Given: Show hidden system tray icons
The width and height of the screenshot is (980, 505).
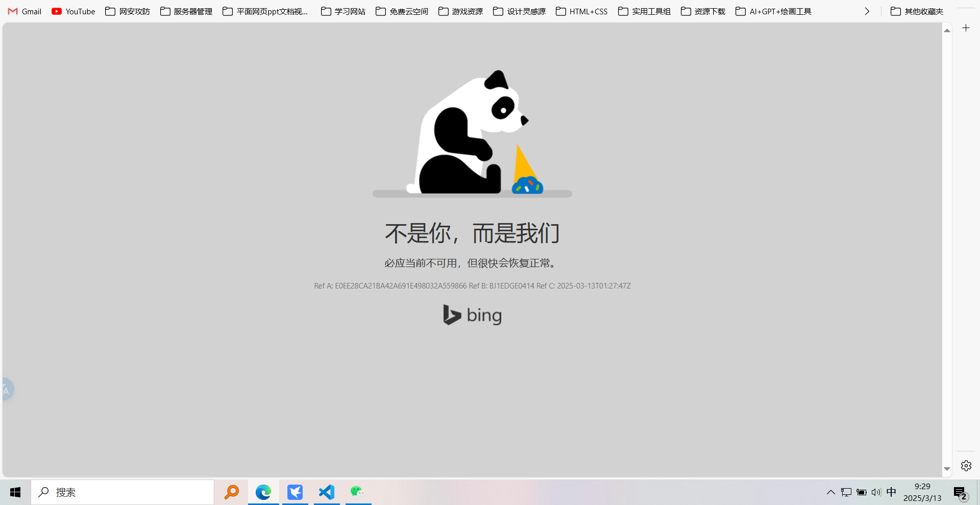Looking at the screenshot, I should click(x=830, y=492).
